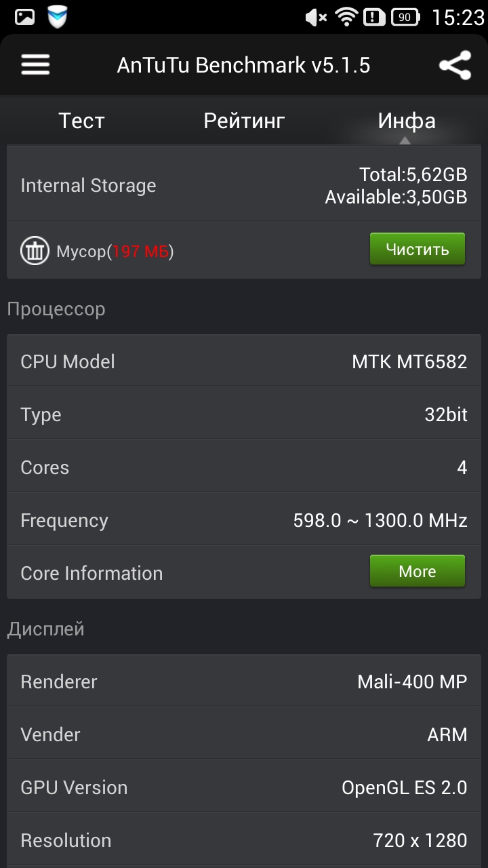Tap the Renderer Mali-400 MP row

[244, 682]
